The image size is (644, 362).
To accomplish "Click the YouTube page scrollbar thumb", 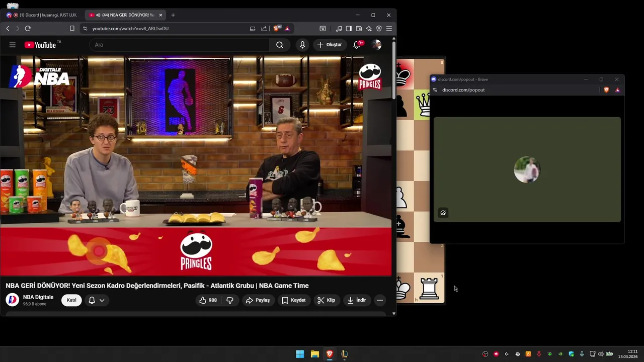I will pyautogui.click(x=394, y=70).
